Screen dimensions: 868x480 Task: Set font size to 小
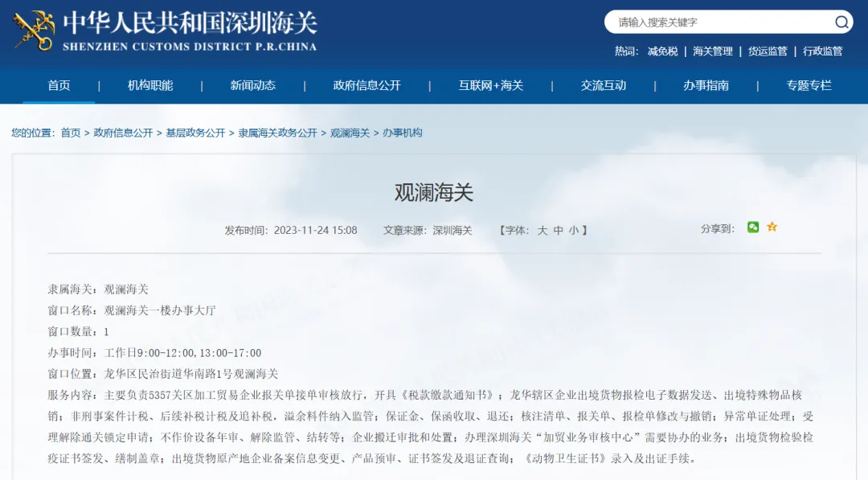pos(574,230)
